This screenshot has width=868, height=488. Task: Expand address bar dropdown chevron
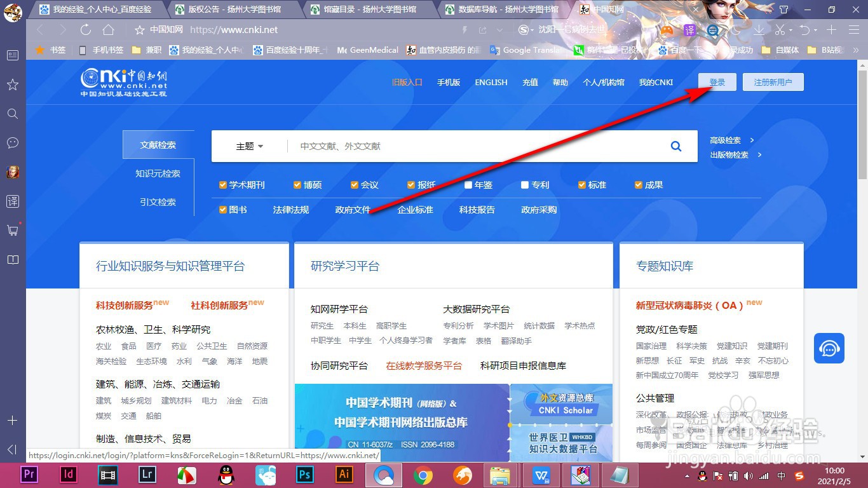pos(501,30)
